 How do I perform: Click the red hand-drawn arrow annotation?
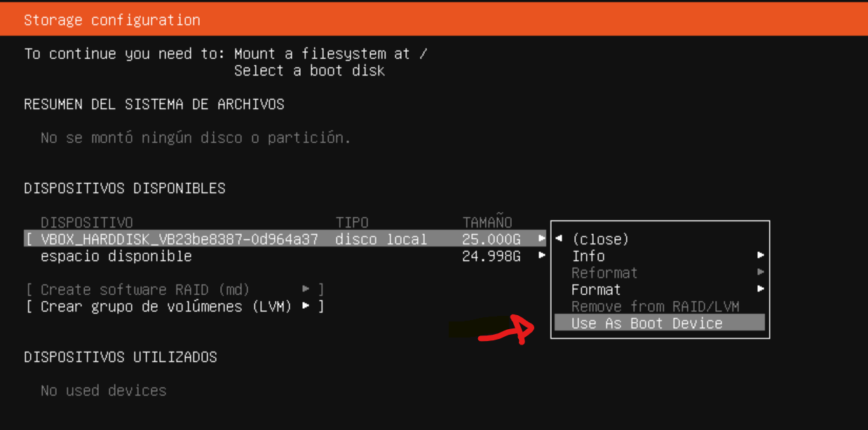click(x=506, y=330)
